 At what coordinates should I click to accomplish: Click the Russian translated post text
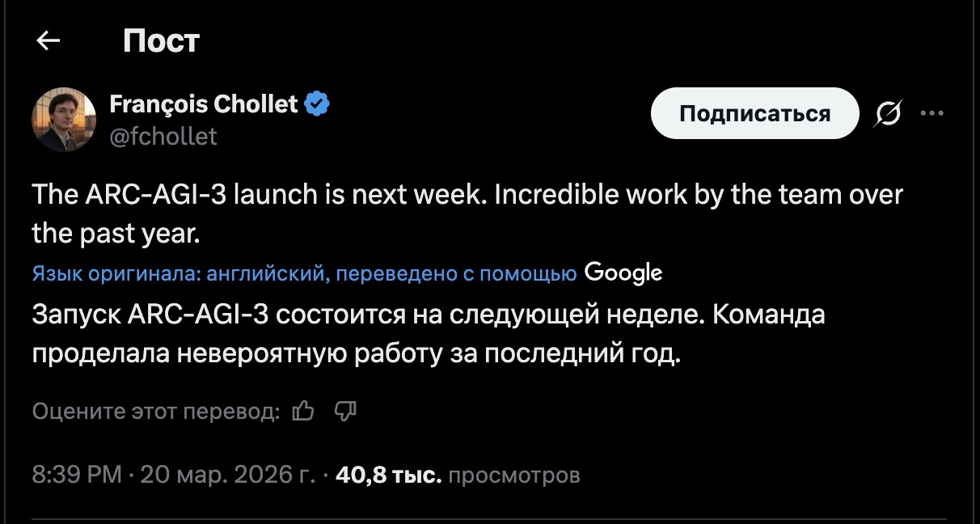[429, 333]
